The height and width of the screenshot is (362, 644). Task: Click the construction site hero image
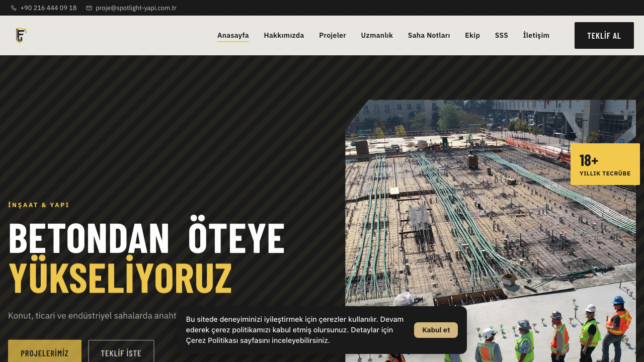(x=491, y=231)
